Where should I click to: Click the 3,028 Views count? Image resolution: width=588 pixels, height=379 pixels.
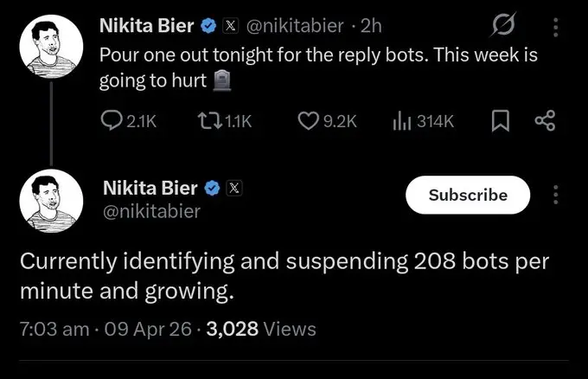[261, 329]
